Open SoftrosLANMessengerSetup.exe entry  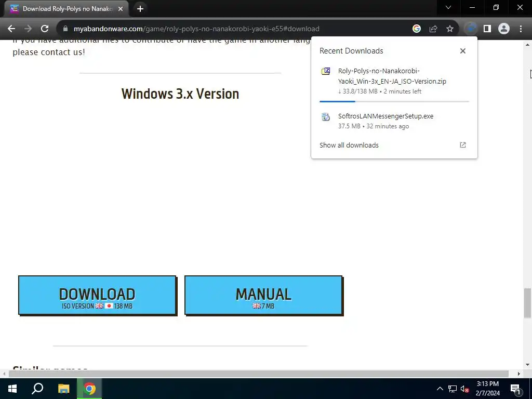[394, 121]
